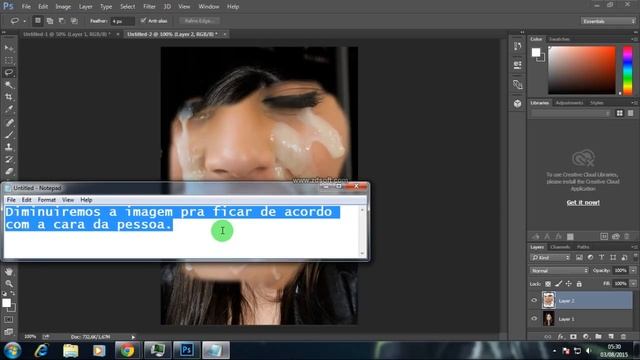Choose Subtract from selection mode
Viewport: 640px width, 360px height.
(62, 20)
